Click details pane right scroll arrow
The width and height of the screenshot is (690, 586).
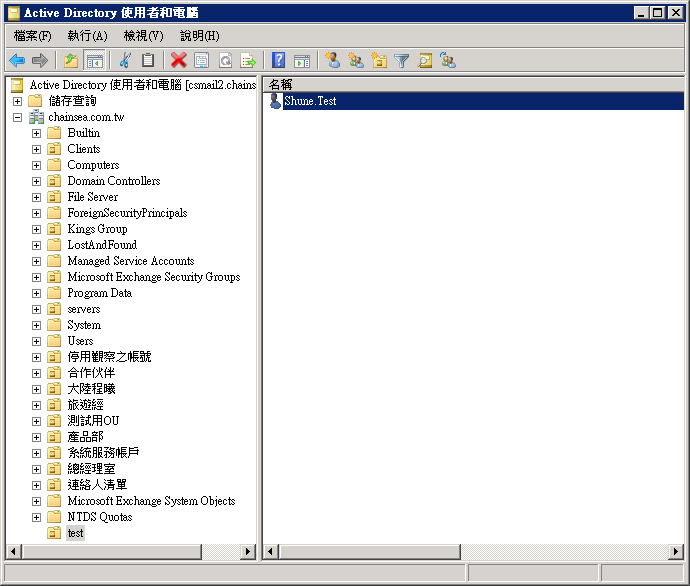coord(675,551)
